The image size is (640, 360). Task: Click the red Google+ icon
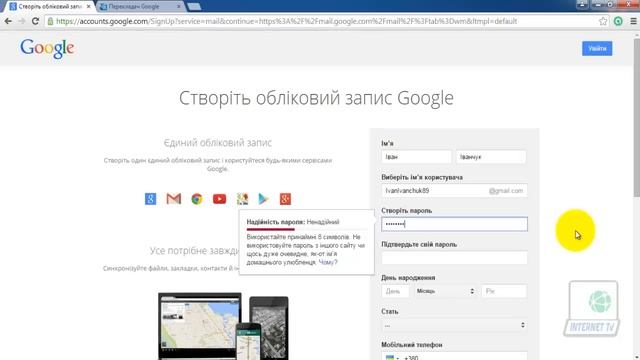[x=285, y=199]
